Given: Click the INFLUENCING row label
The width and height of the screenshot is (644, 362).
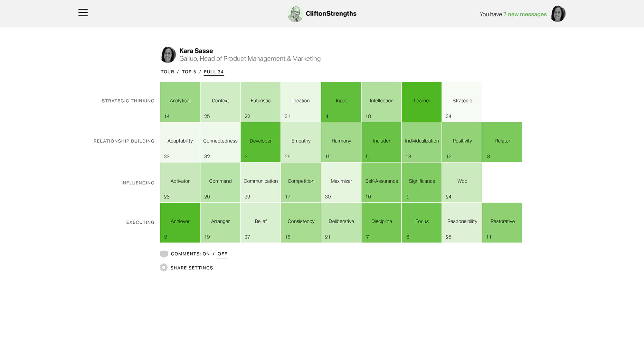Looking at the screenshot, I should [x=138, y=183].
